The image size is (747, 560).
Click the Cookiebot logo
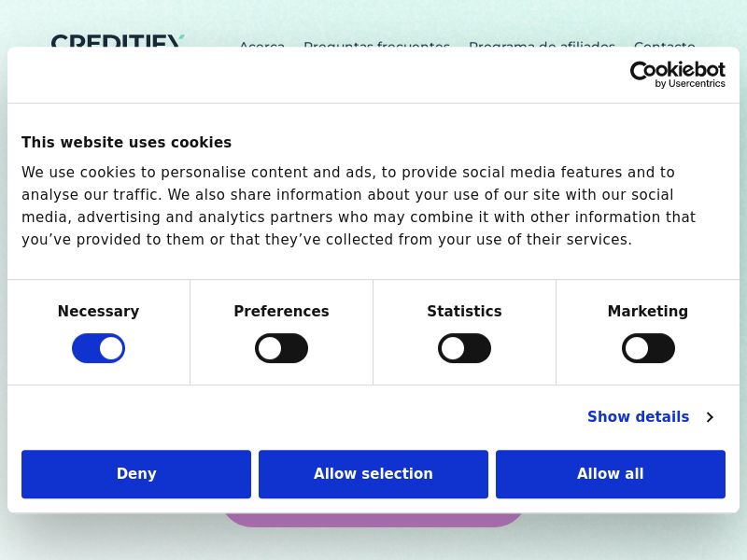tap(677, 75)
